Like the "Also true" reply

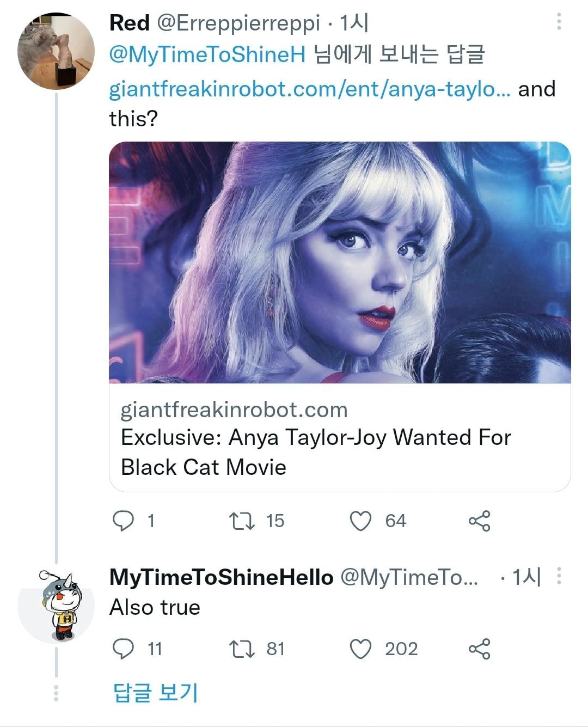coord(360,649)
